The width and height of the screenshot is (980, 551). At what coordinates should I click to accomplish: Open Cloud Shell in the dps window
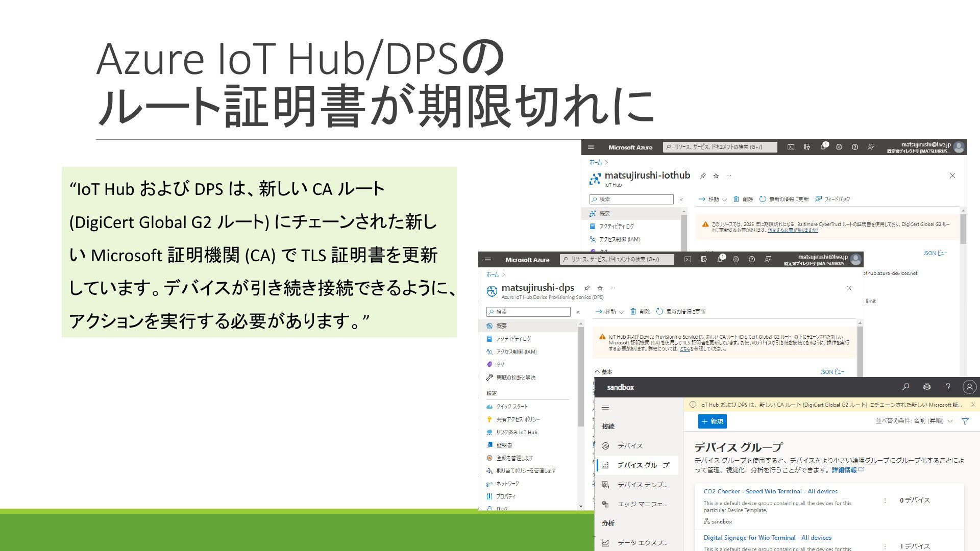(688, 259)
